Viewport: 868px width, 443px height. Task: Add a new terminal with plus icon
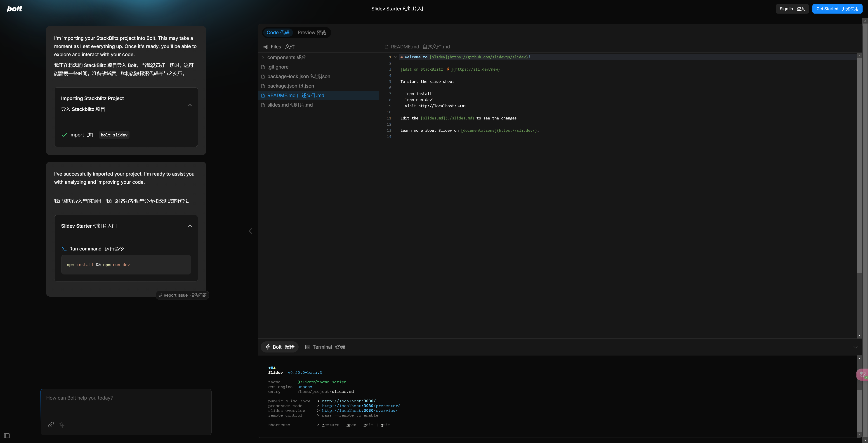pos(355,347)
